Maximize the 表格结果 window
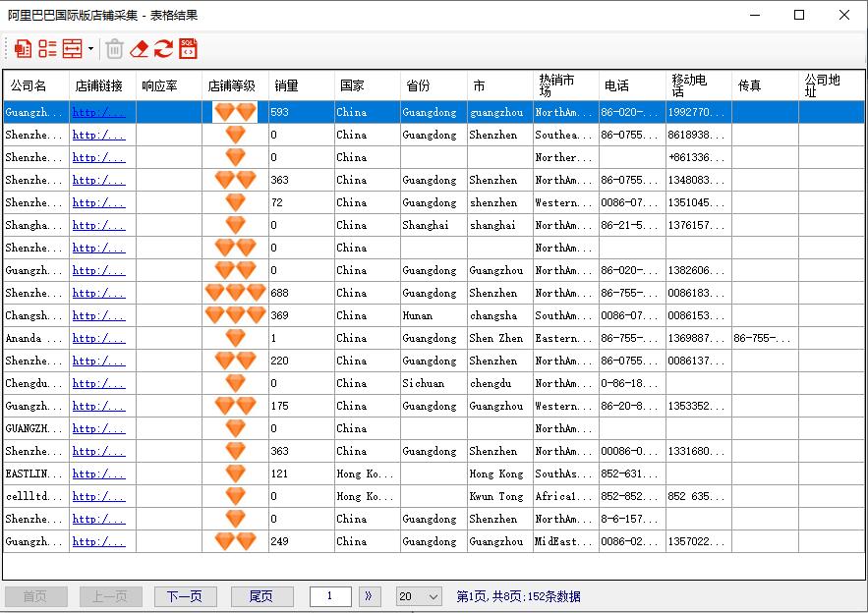 click(799, 15)
